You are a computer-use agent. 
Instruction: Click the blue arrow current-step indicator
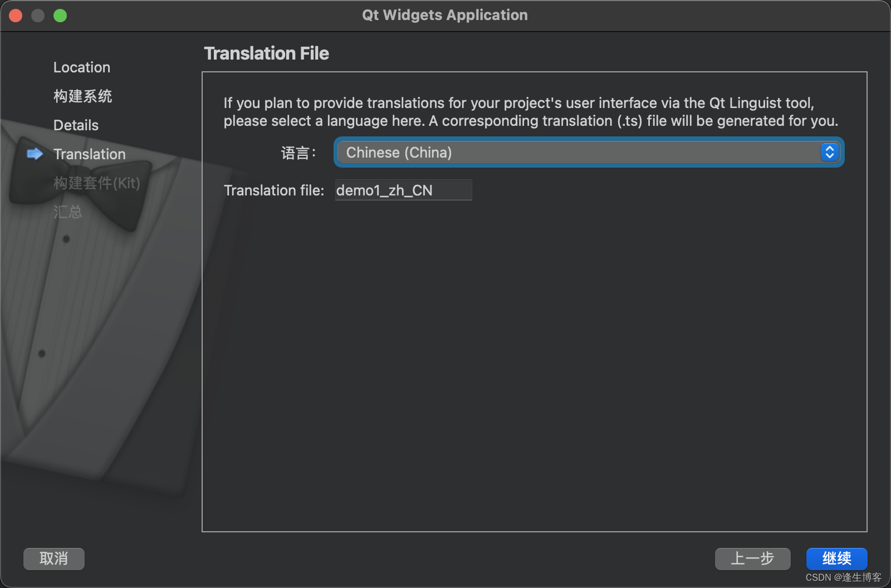[x=35, y=154]
